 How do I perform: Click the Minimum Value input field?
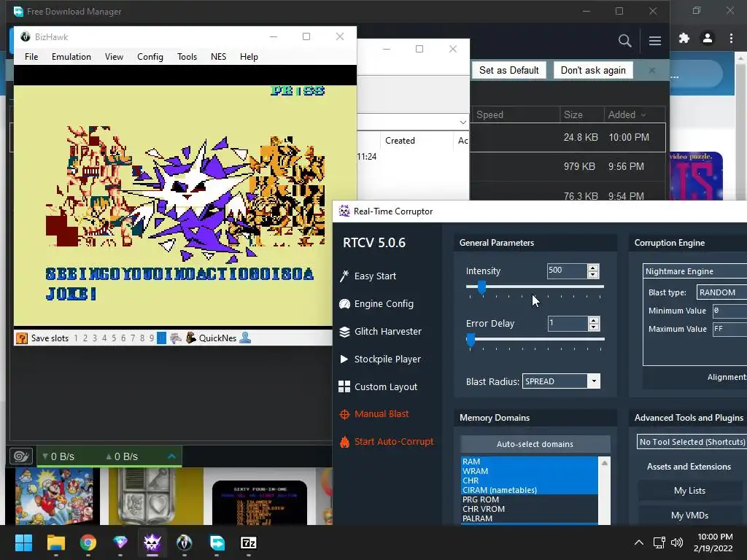(x=729, y=311)
